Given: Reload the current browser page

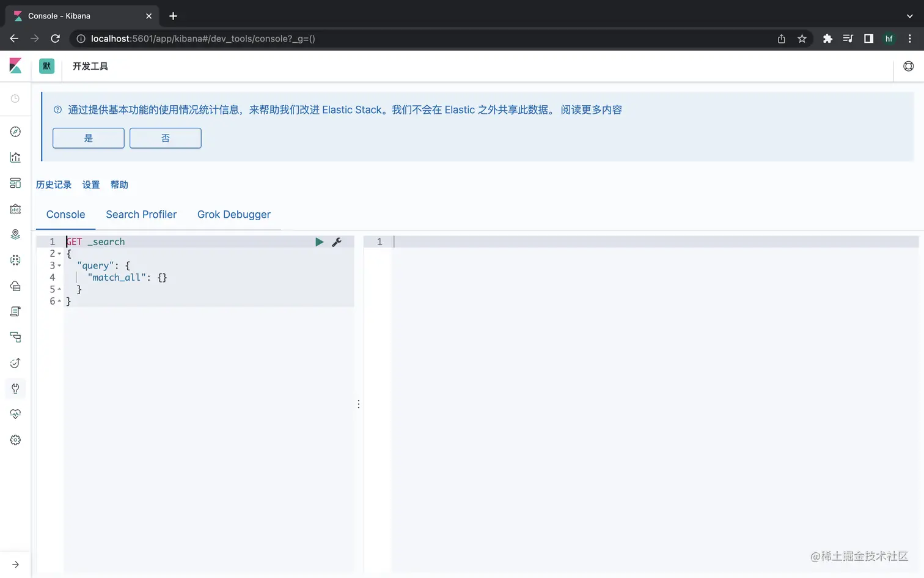Looking at the screenshot, I should tap(55, 39).
